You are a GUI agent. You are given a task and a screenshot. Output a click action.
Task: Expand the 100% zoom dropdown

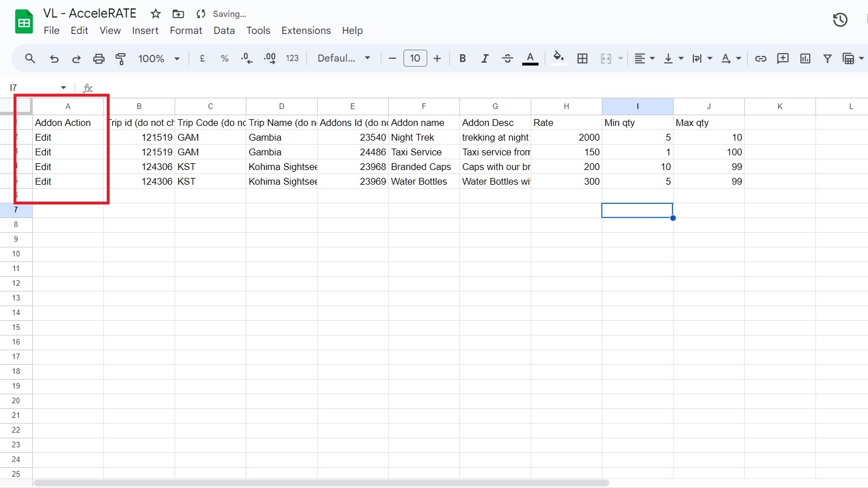(x=159, y=58)
